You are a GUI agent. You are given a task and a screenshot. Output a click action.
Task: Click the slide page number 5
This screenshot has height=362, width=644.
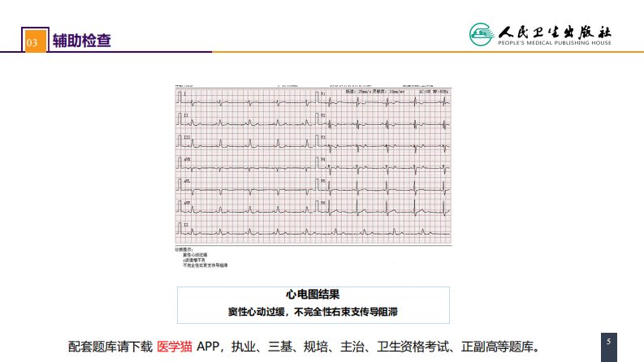609,342
